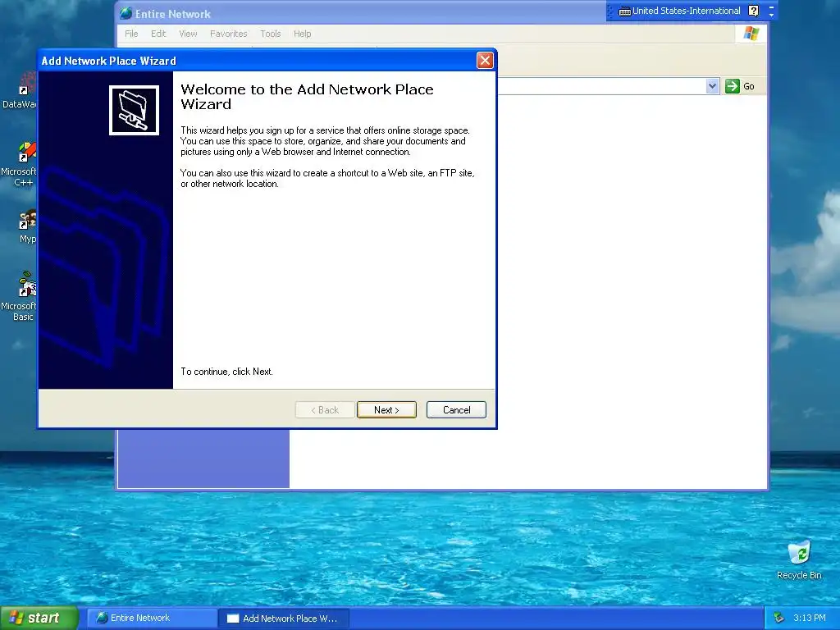The image size is (840, 630).
Task: Cancel the Add Network Place Wizard
Action: point(456,410)
